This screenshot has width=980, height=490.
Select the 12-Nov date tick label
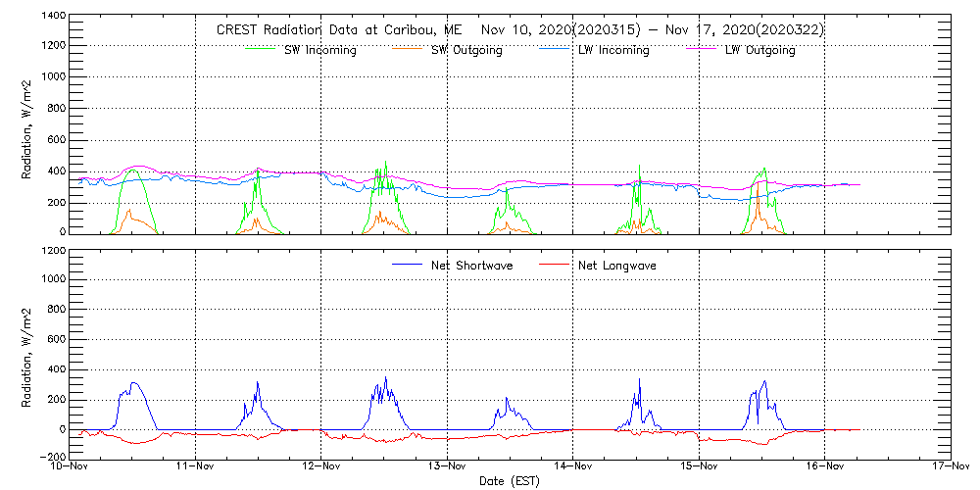click(322, 468)
